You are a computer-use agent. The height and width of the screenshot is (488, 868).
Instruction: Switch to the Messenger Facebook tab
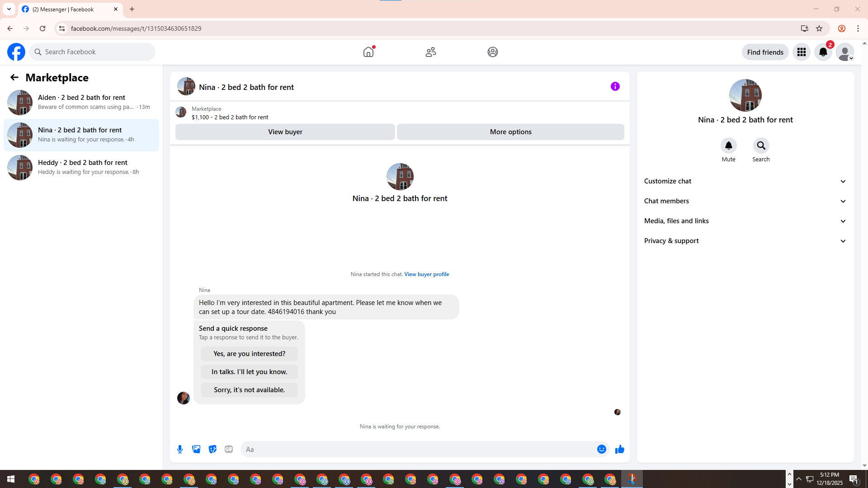pyautogui.click(x=70, y=9)
